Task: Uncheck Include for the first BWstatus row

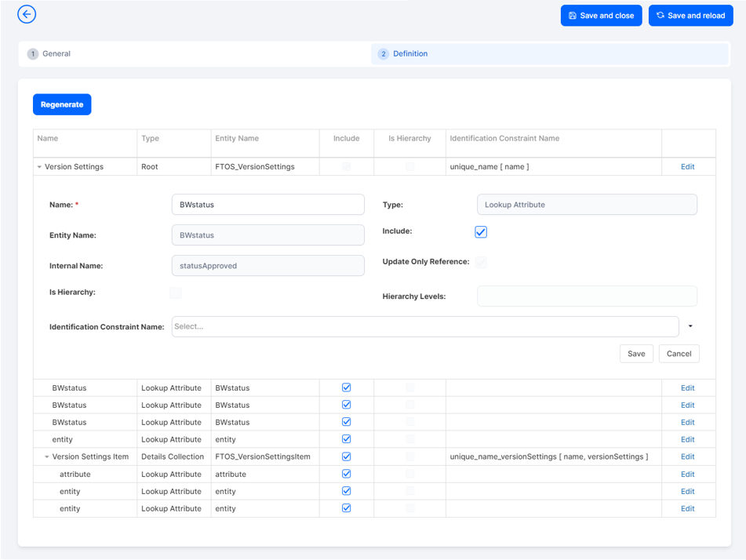Action: click(346, 387)
